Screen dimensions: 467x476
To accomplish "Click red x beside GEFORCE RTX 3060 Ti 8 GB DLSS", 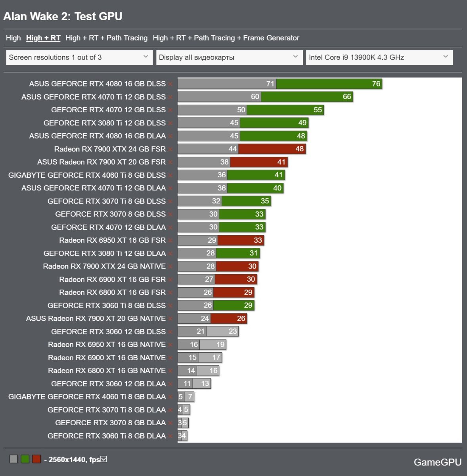I will pos(170,306).
